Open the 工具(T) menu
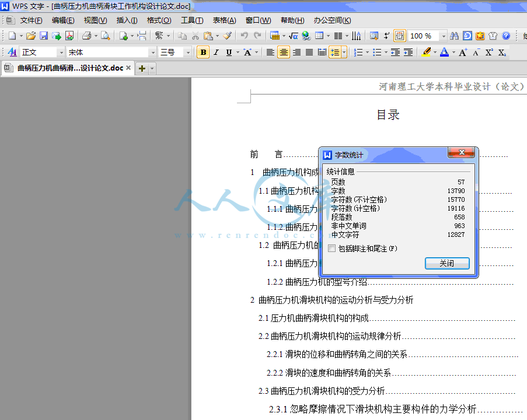 point(192,20)
